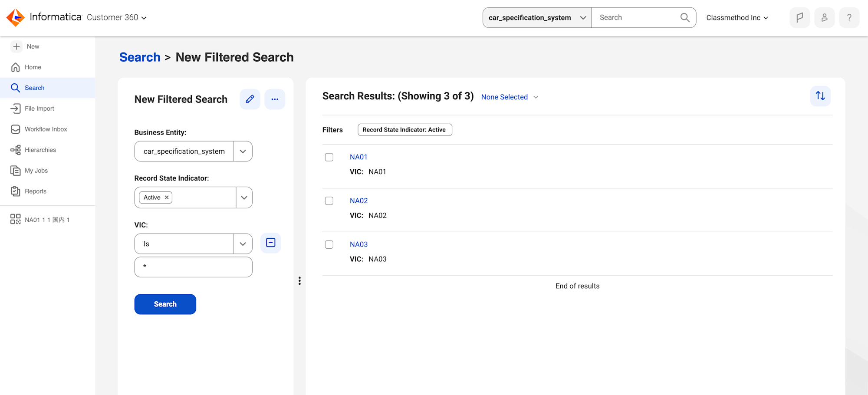Remove the VIC filter with minus icon
The image size is (868, 395).
(271, 243)
